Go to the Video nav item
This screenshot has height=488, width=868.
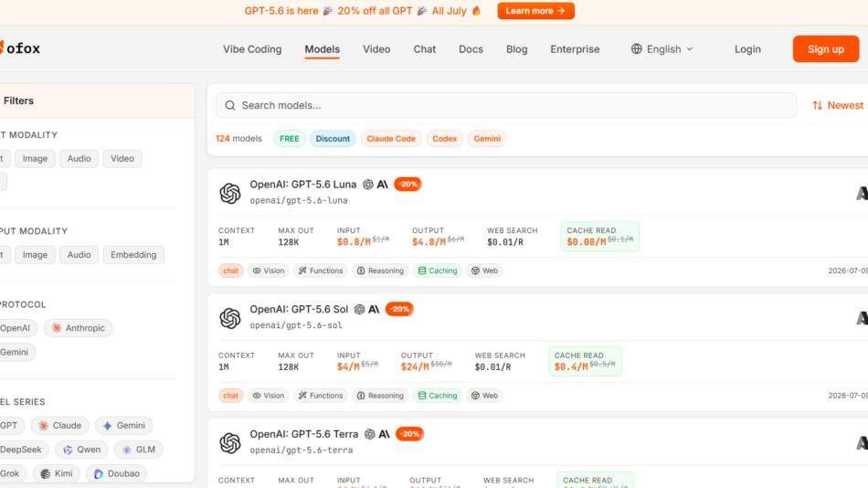[x=376, y=49]
